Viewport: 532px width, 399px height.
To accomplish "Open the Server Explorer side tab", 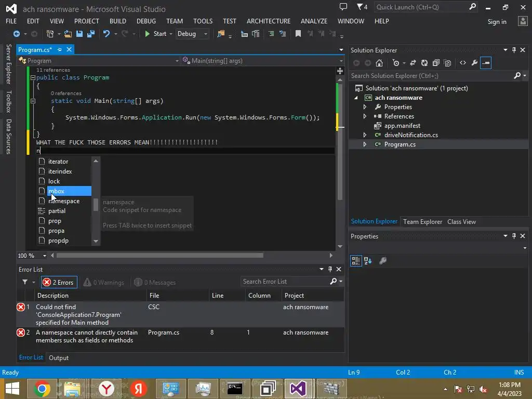I will (x=8, y=64).
